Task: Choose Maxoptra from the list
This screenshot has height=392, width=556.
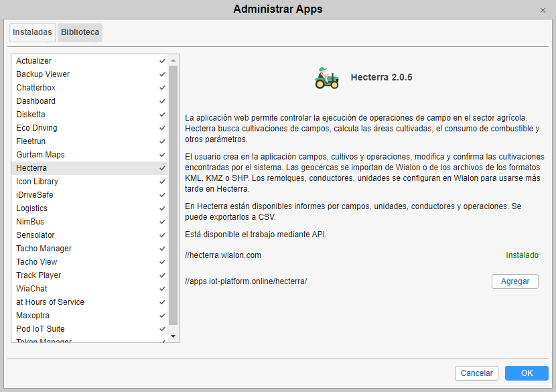Action: (x=89, y=316)
